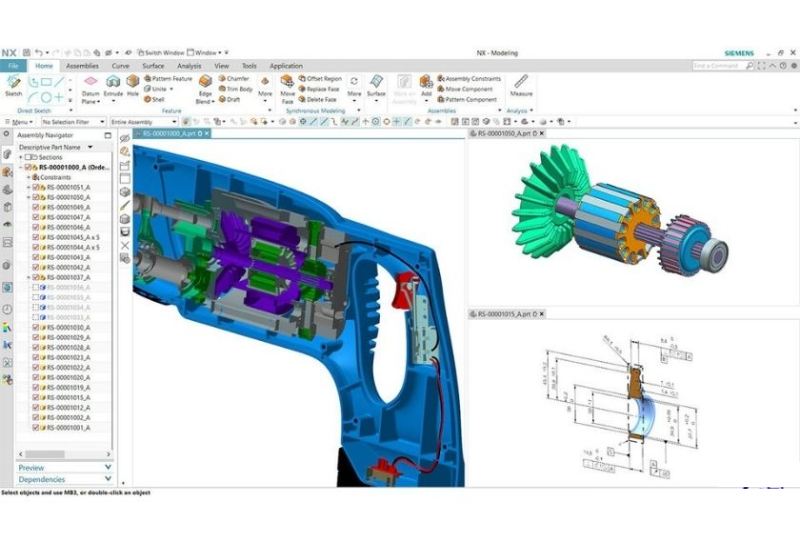Expand the Dependencies panel
Viewport: 800px width, 543px height.
click(x=64, y=479)
